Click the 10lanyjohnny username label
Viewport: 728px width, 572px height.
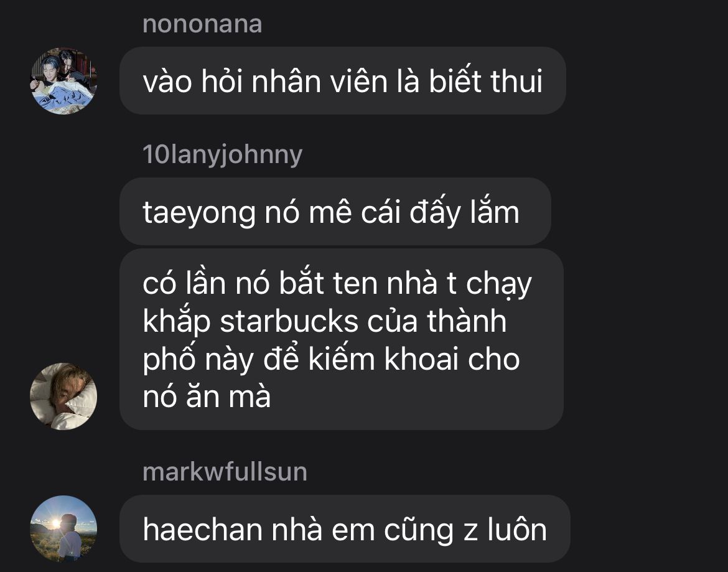(222, 154)
